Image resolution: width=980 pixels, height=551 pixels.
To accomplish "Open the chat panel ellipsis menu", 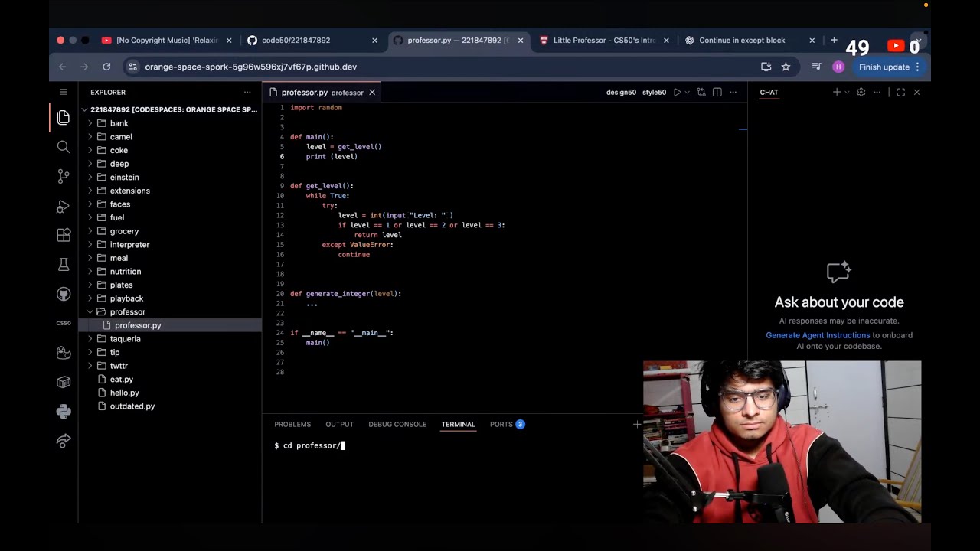I will (877, 92).
